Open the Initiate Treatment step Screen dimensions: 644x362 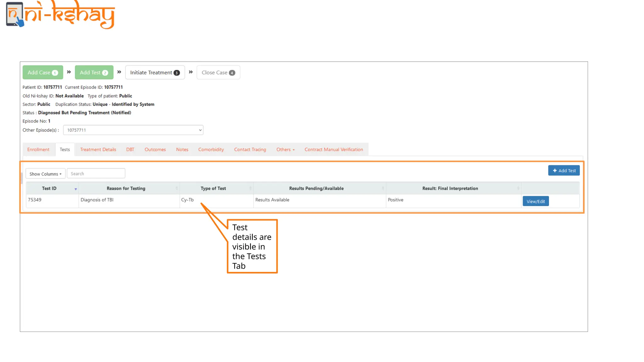click(155, 73)
